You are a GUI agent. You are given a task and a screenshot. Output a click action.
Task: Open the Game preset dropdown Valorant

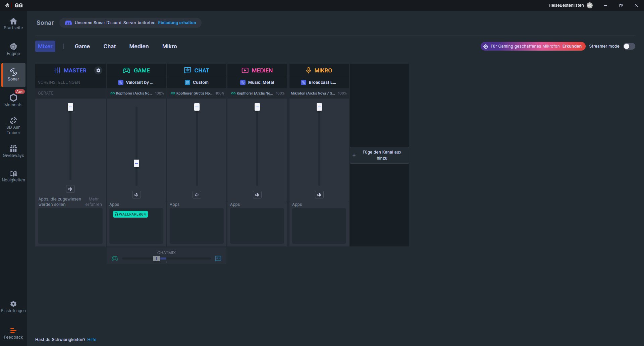pos(136,82)
